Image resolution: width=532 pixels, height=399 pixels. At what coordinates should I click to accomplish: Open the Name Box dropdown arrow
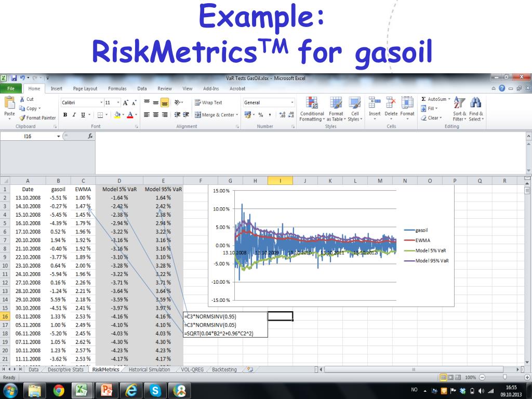click(58, 137)
